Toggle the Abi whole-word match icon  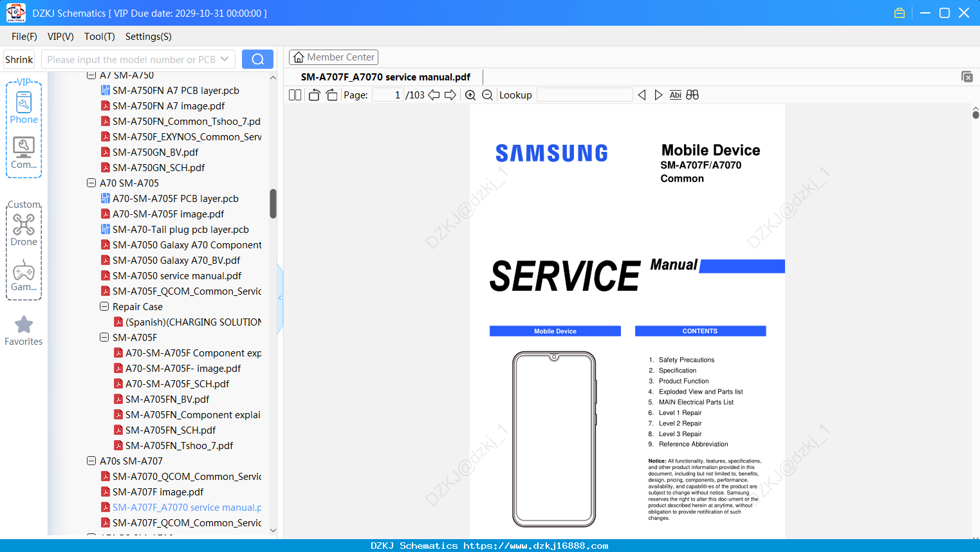(x=675, y=95)
